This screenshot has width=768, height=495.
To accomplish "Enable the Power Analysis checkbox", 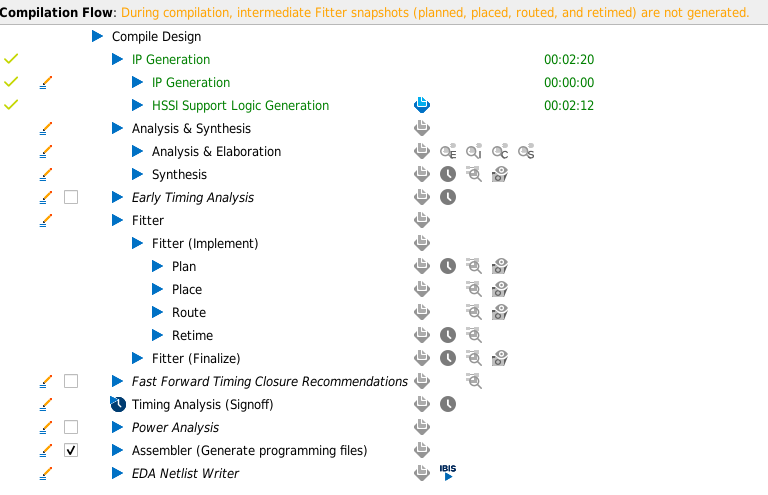I will 71,427.
